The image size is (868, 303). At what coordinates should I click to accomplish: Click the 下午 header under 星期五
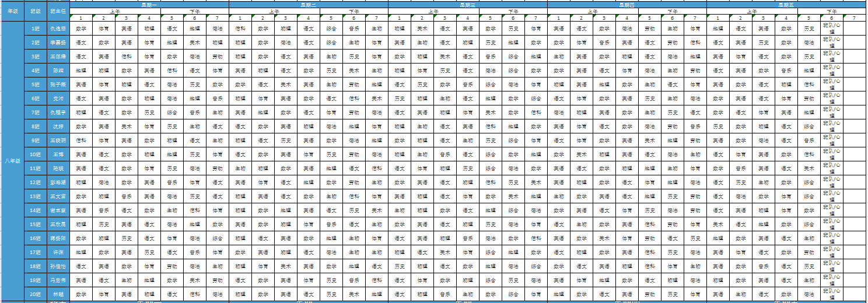pyautogui.click(x=832, y=11)
